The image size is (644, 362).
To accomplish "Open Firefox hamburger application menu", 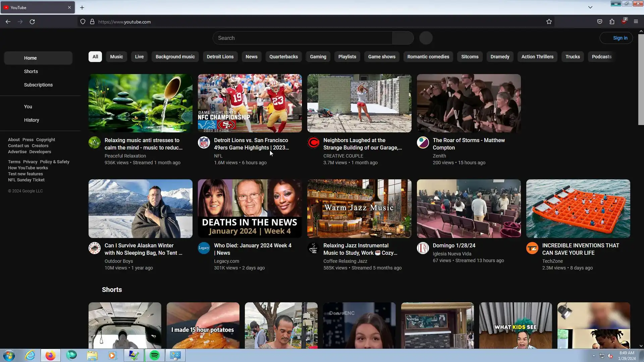I will [636, 22].
